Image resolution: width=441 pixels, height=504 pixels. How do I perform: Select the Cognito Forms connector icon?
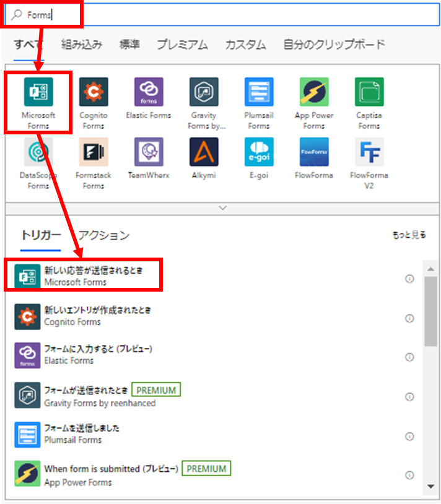pos(94,92)
